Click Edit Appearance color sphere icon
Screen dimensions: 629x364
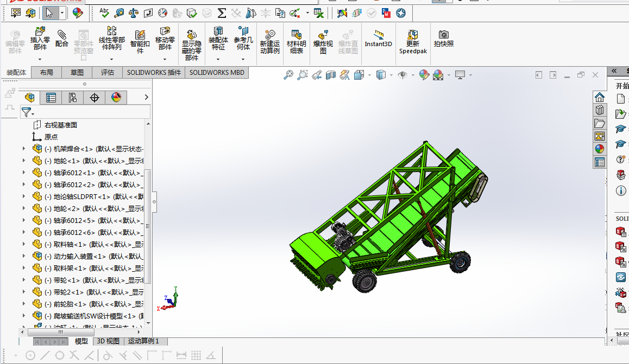pos(424,75)
